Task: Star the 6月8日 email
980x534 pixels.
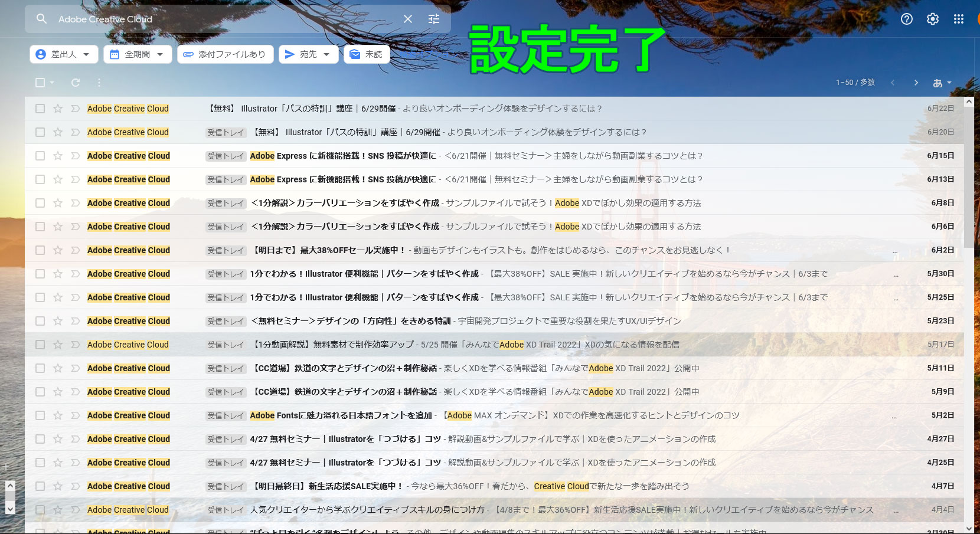Action: [x=58, y=203]
